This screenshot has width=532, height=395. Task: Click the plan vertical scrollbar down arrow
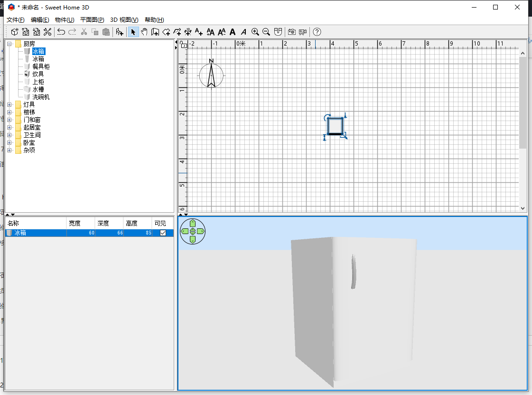pos(523,208)
